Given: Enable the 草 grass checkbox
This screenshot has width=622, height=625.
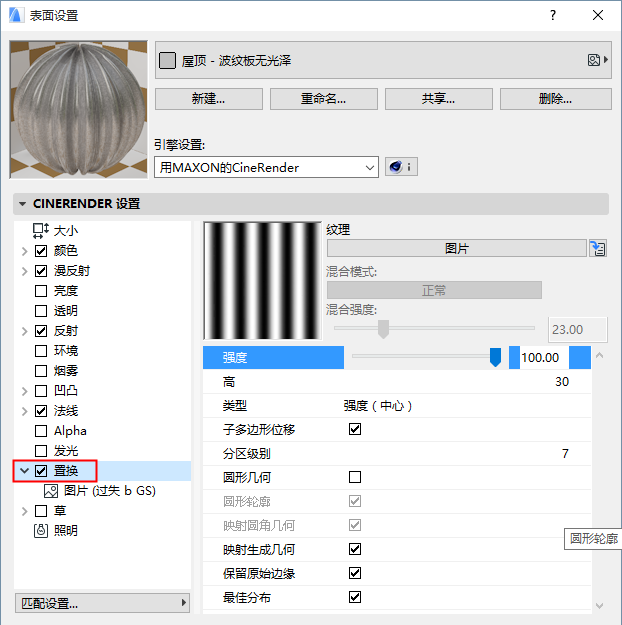Looking at the screenshot, I should [41, 511].
